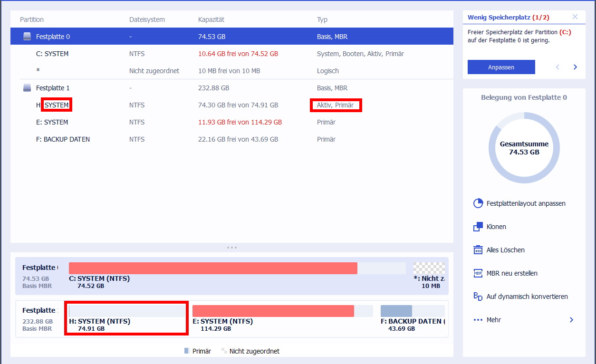Image resolution: width=596 pixels, height=364 pixels.
Task: Click Festplatte 0 label in disk map
Action: 40,268
